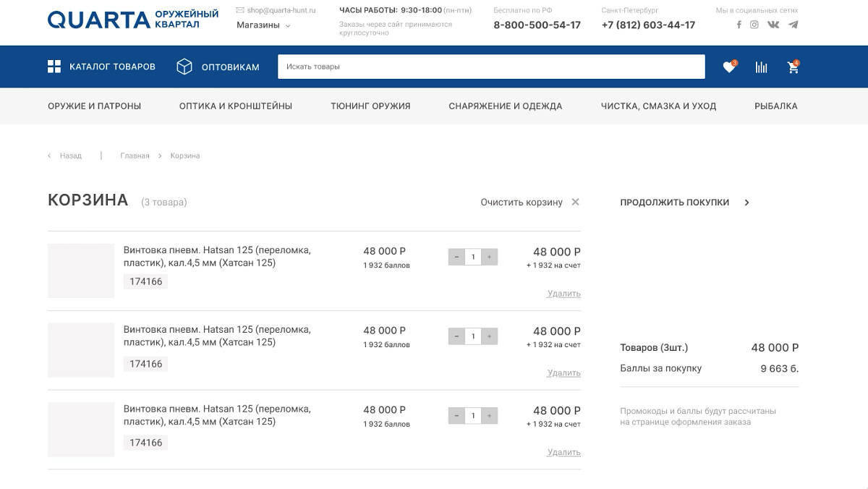868x489 pixels.
Task: Open the VK social icon
Action: pyautogui.click(x=773, y=25)
